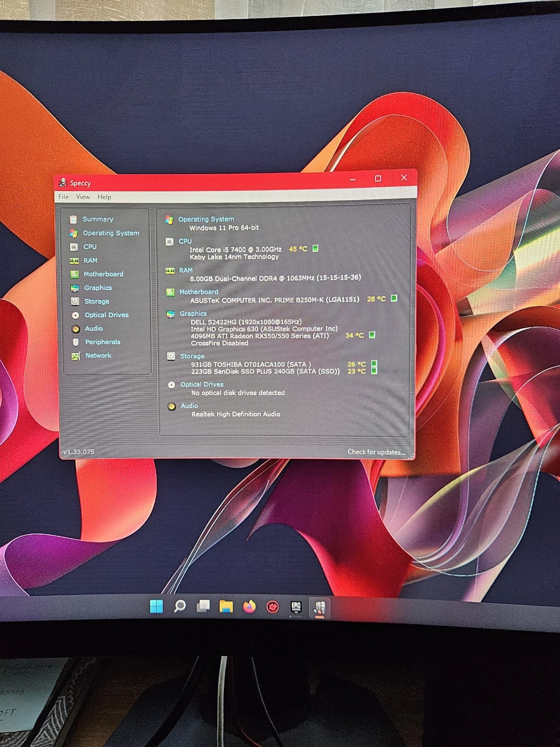The width and height of the screenshot is (560, 747).
Task: Click the Motherboard icon in summary pane
Action: [170, 292]
